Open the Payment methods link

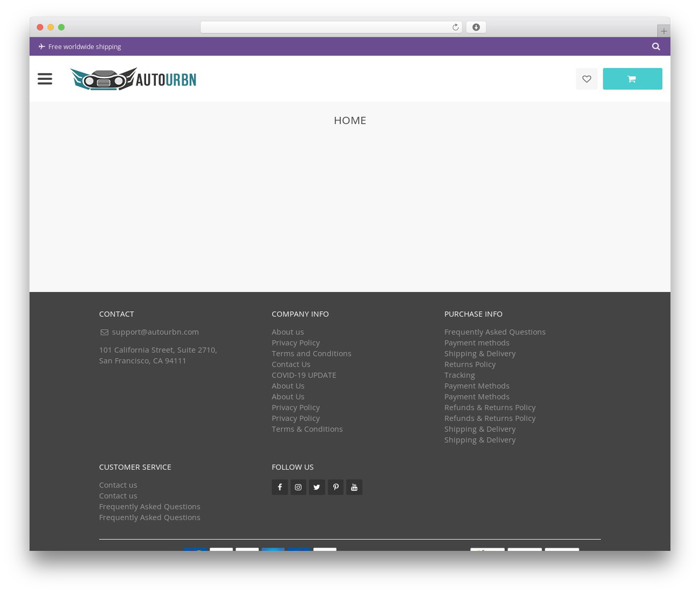(x=477, y=342)
